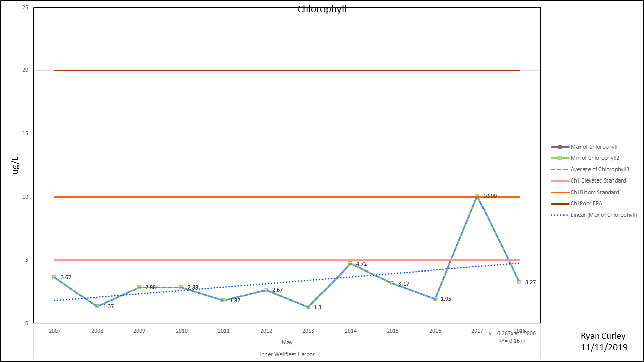
Task: Select the 2007 data marker labeled 3.67
Action: coord(54,277)
